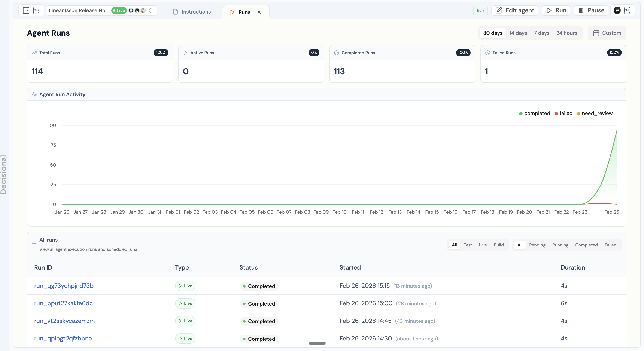Open run run_qg73yehpjnd73b details

64,286
